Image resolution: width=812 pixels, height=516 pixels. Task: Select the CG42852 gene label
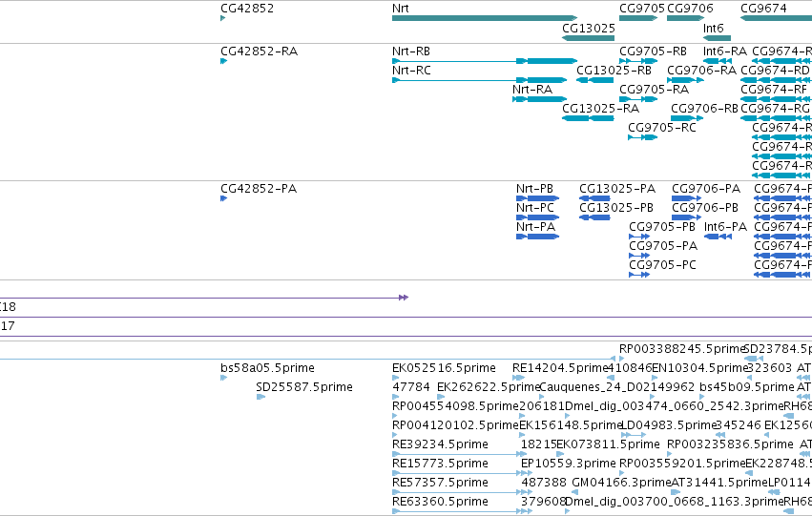point(247,9)
